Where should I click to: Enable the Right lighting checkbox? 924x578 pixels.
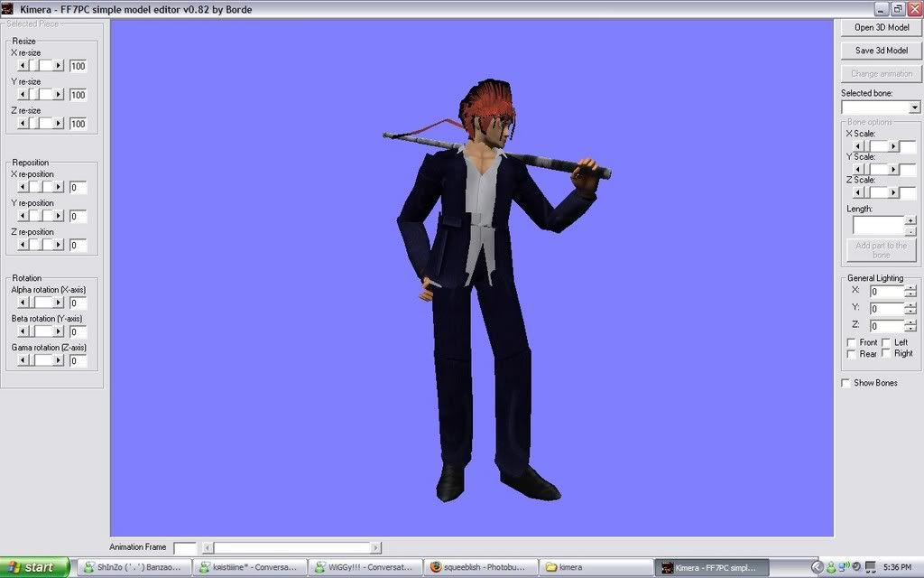pyautogui.click(x=886, y=353)
